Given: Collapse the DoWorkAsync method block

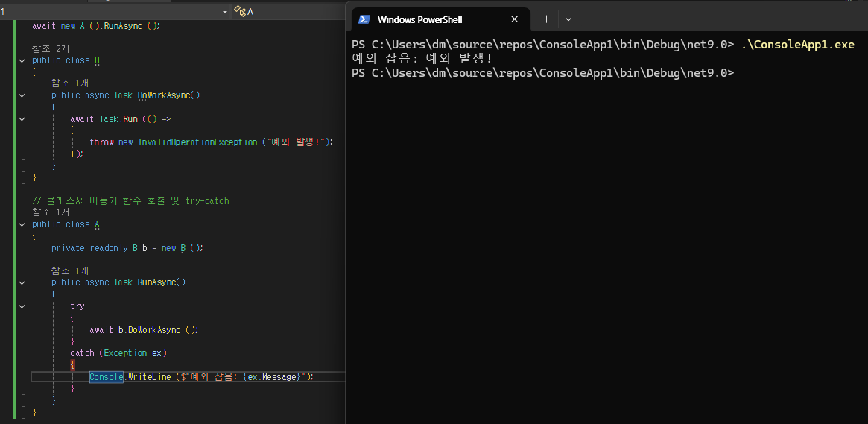Looking at the screenshot, I should 22,95.
